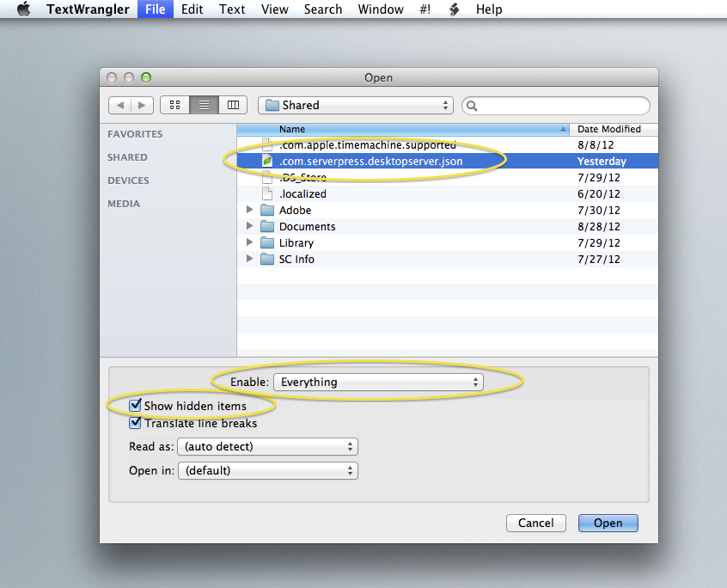Screen dimensions: 727x588
Task: Close the Open dialog window
Action: pos(112,77)
